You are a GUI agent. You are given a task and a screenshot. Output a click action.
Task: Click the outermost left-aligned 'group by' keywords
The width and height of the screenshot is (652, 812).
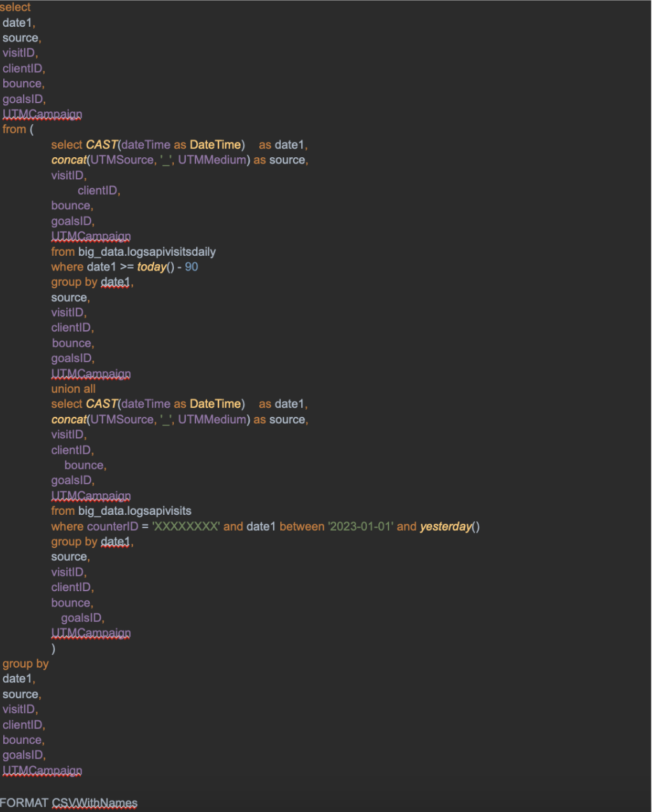pyautogui.click(x=25, y=664)
